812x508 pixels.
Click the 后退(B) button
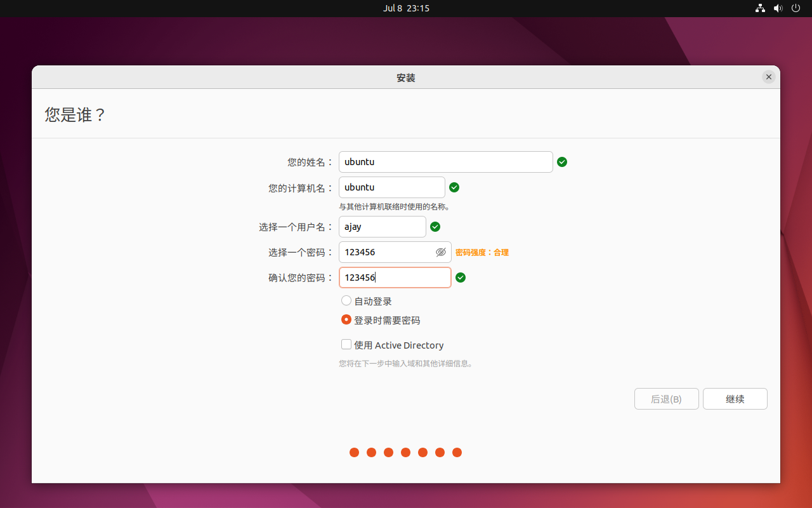click(666, 399)
